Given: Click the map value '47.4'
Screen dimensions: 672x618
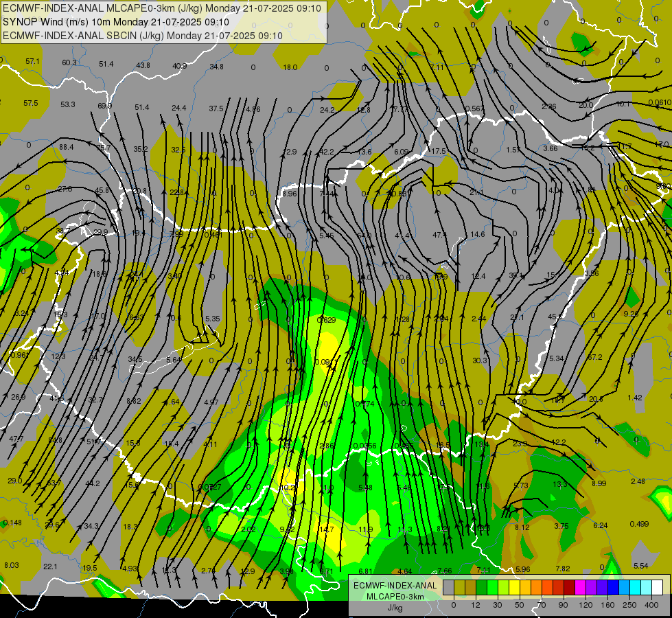Looking at the screenshot, I should 440,235.
